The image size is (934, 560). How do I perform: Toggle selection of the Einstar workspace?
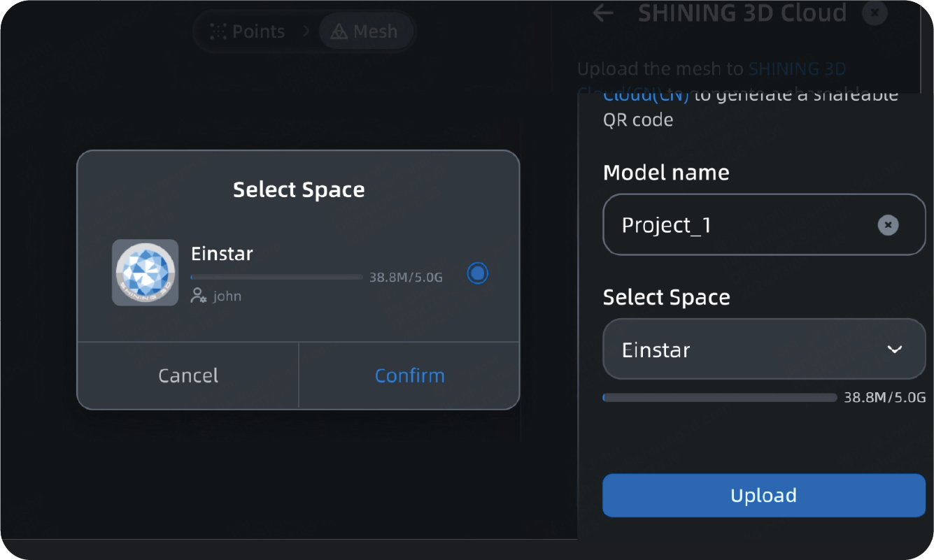(x=477, y=273)
